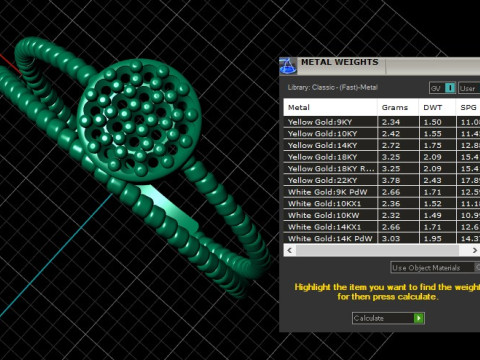The height and width of the screenshot is (360, 480).
Task: Click the 1.95 DWT value
Action: tap(432, 239)
